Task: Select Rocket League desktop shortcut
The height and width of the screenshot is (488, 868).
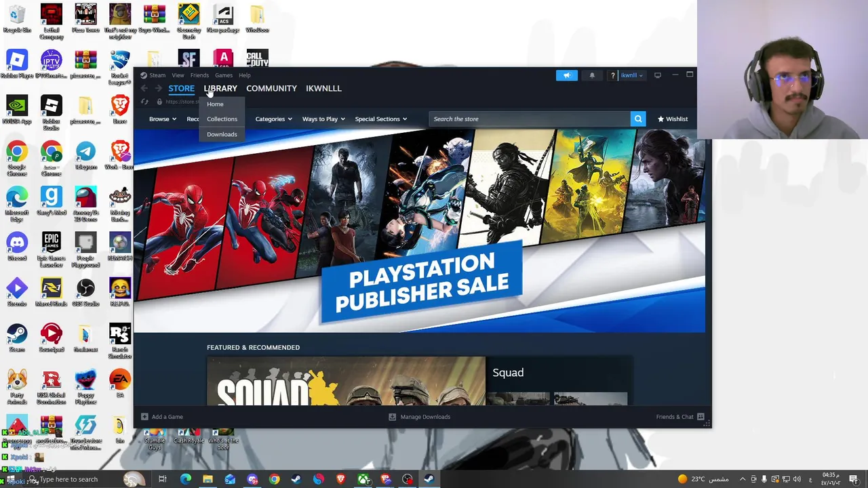Action: (120, 68)
